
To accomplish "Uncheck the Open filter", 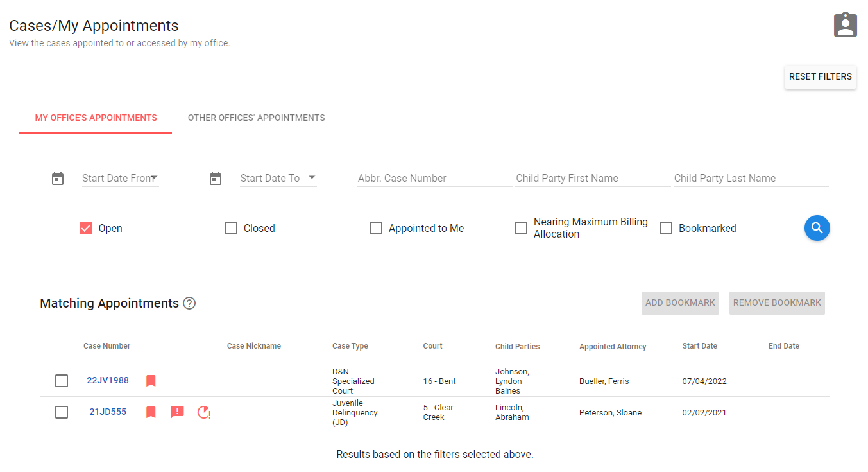I will pyautogui.click(x=86, y=228).
